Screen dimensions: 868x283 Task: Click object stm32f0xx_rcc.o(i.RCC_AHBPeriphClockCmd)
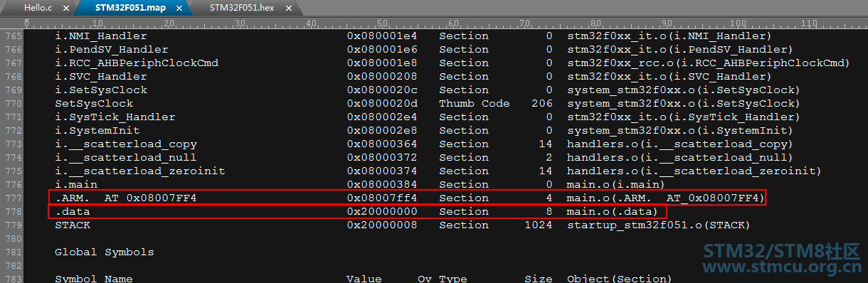tap(709, 63)
